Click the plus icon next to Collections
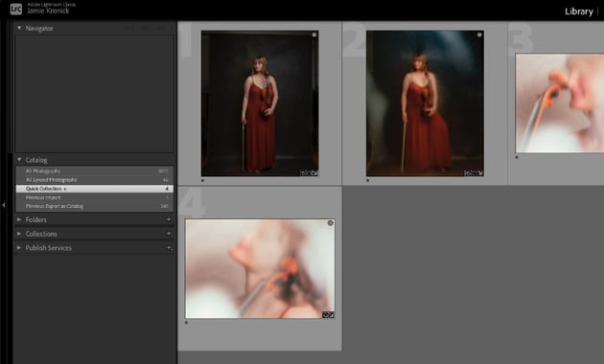Viewport: 604px width, 364px height. tap(169, 234)
